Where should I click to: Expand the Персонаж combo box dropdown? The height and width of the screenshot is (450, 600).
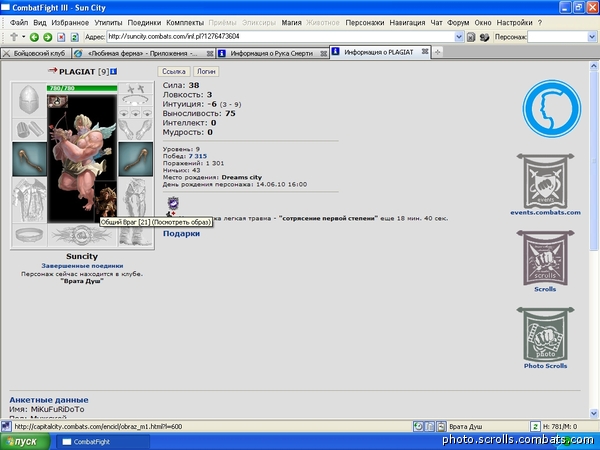pos(592,37)
